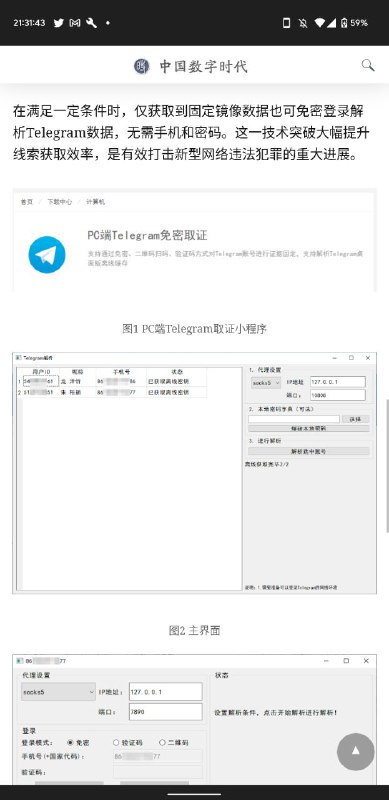
Task: Click port field showing 10808
Action: [337, 395]
